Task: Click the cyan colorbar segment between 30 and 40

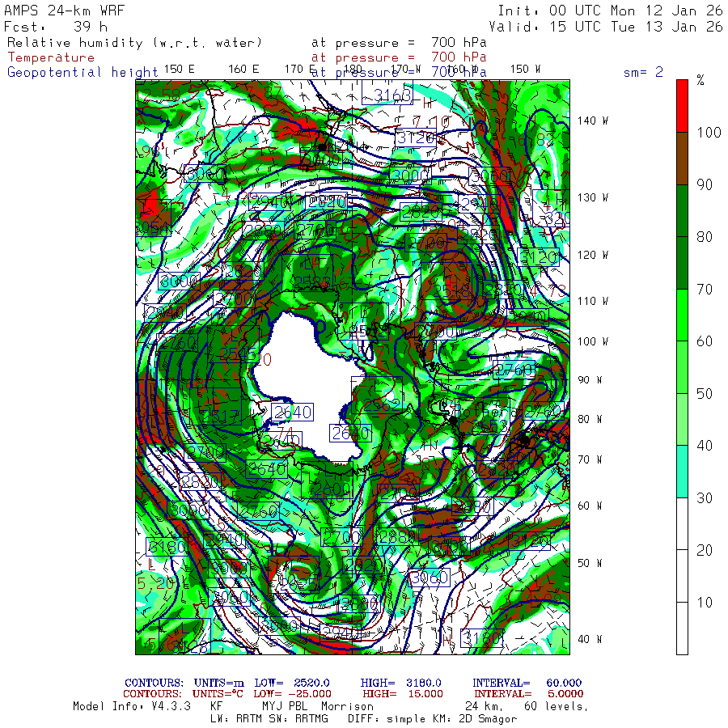Action: point(682,472)
